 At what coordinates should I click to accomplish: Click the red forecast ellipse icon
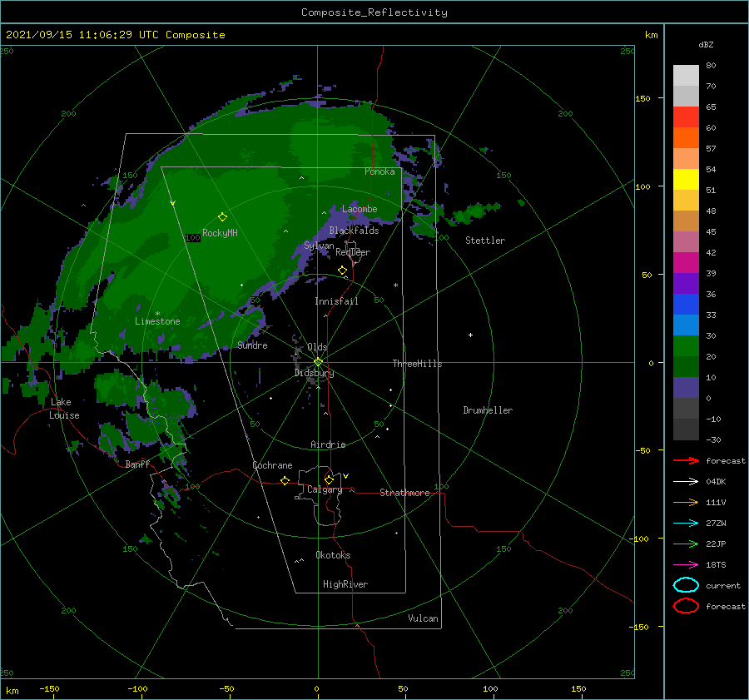(x=686, y=606)
